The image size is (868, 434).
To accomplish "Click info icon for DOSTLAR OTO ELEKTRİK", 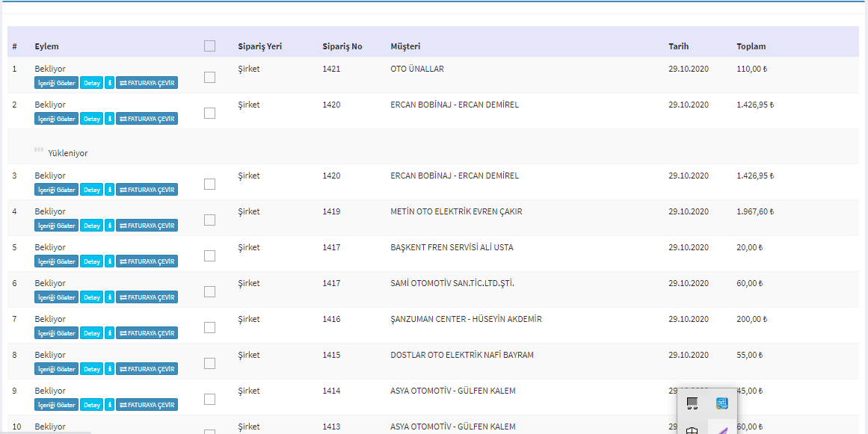I will tap(109, 369).
